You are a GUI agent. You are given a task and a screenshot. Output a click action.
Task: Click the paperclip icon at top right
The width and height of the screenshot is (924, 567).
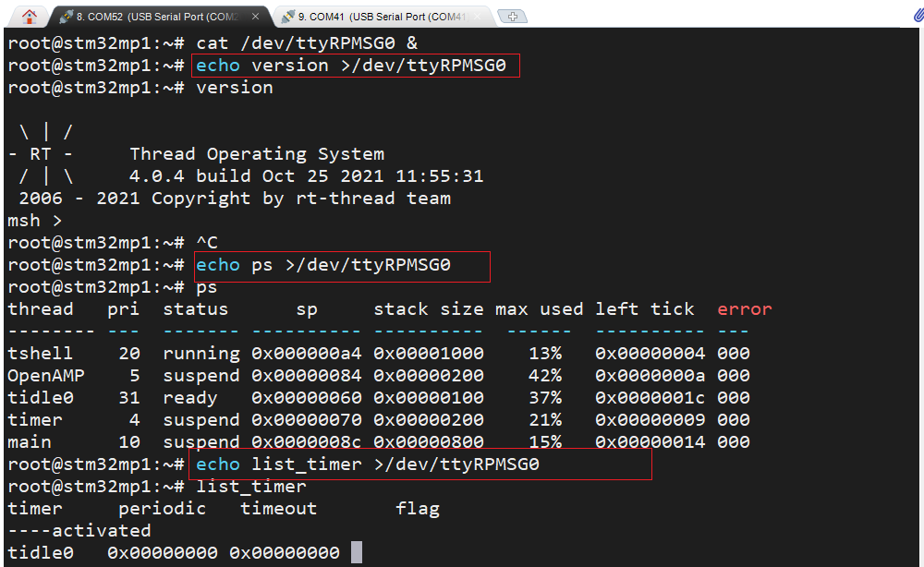916,16
